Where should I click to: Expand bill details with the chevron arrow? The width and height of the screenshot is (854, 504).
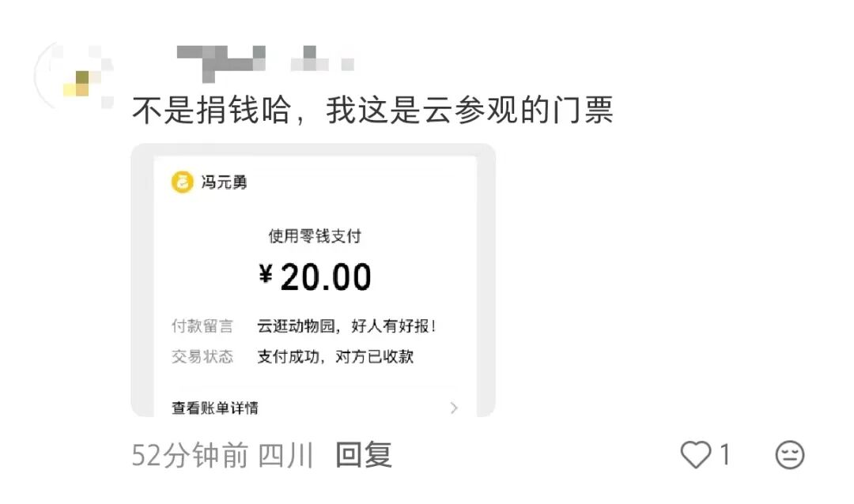(x=454, y=408)
